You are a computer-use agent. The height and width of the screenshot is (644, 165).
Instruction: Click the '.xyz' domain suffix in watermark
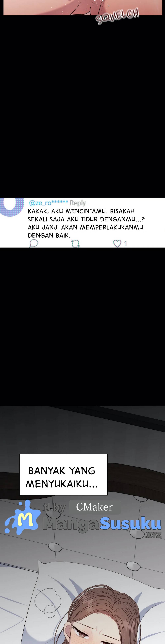(x=153, y=535)
